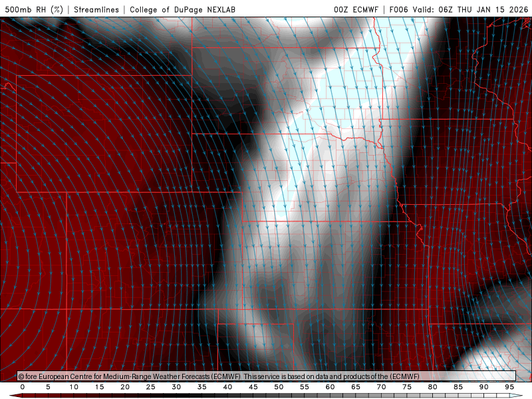This screenshot has width=532, height=399.
Task: Click colorbar label '95'
Action: pos(509,387)
